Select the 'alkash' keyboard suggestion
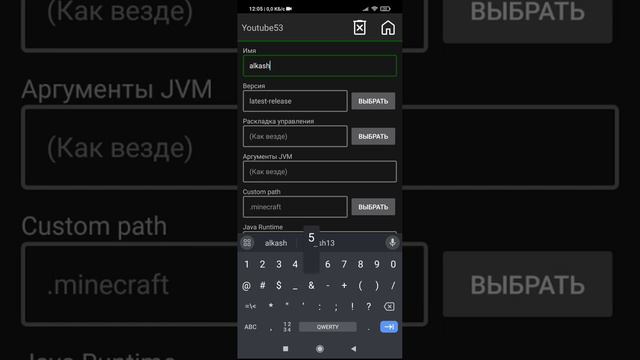Image resolution: width=640 pixels, height=360 pixels. pyautogui.click(x=276, y=243)
